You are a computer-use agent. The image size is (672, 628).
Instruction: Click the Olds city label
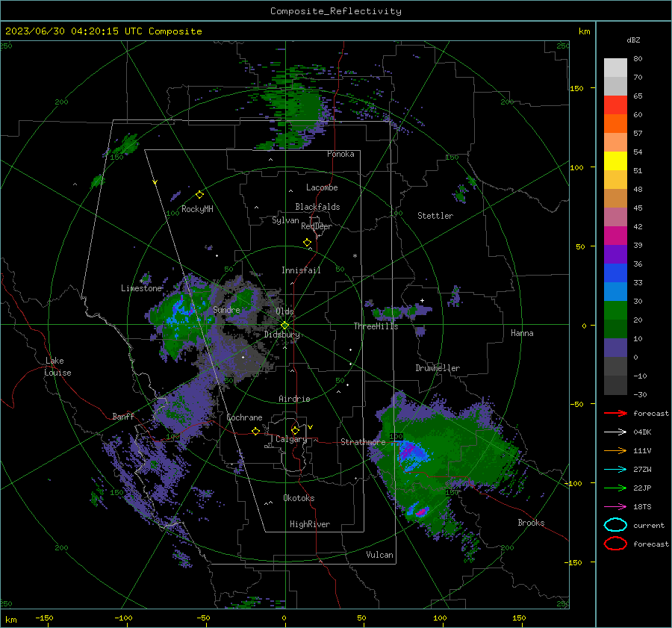point(284,311)
